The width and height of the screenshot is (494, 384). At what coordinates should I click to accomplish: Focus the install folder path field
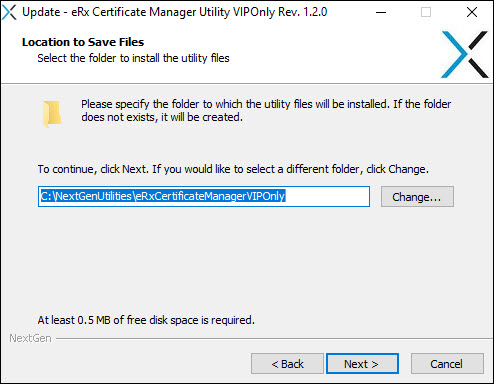pyautogui.click(x=204, y=197)
